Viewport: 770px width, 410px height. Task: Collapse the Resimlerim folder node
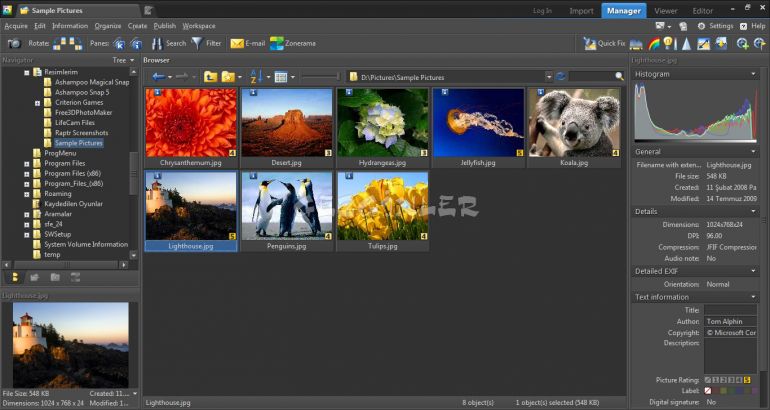(27, 72)
